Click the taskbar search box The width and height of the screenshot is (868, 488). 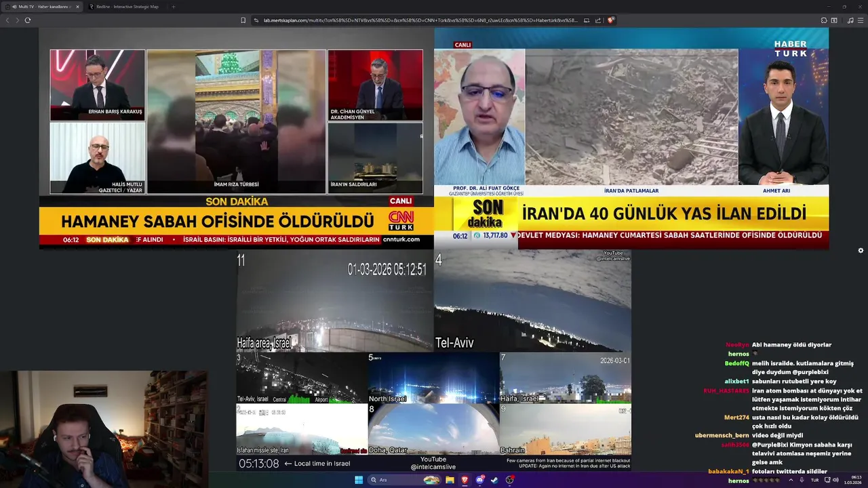click(x=404, y=480)
